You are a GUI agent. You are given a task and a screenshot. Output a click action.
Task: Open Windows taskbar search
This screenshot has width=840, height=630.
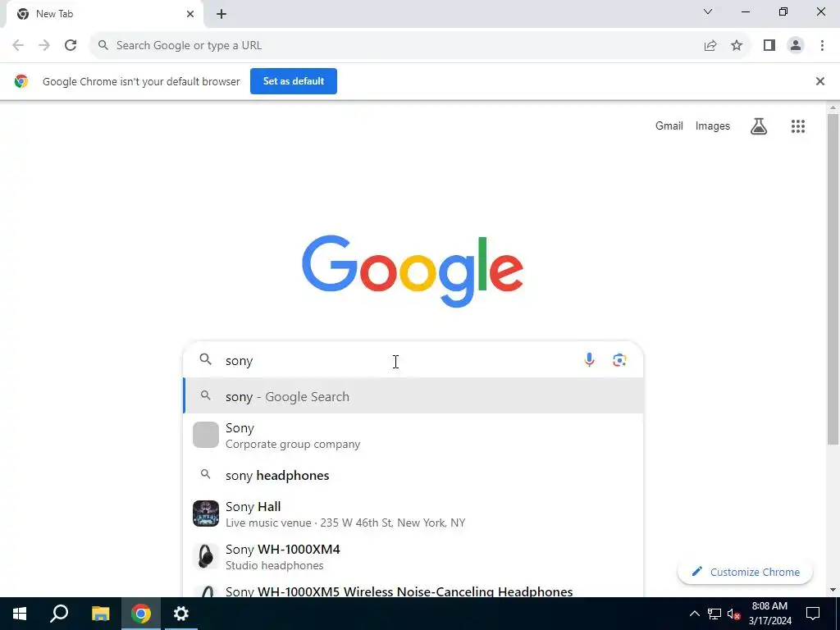point(59,614)
